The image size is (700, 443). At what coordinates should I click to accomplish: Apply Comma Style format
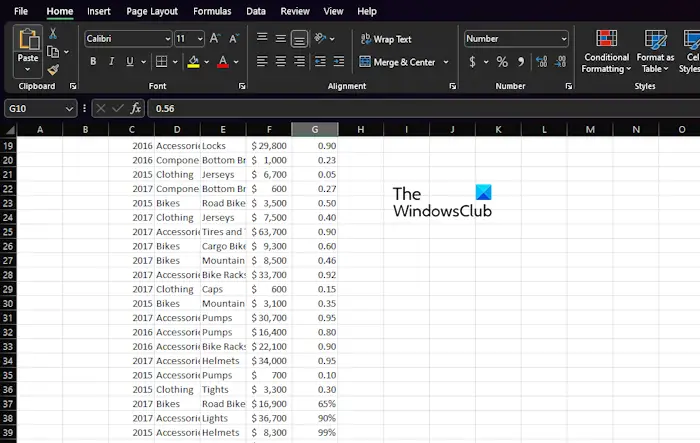tap(521, 62)
